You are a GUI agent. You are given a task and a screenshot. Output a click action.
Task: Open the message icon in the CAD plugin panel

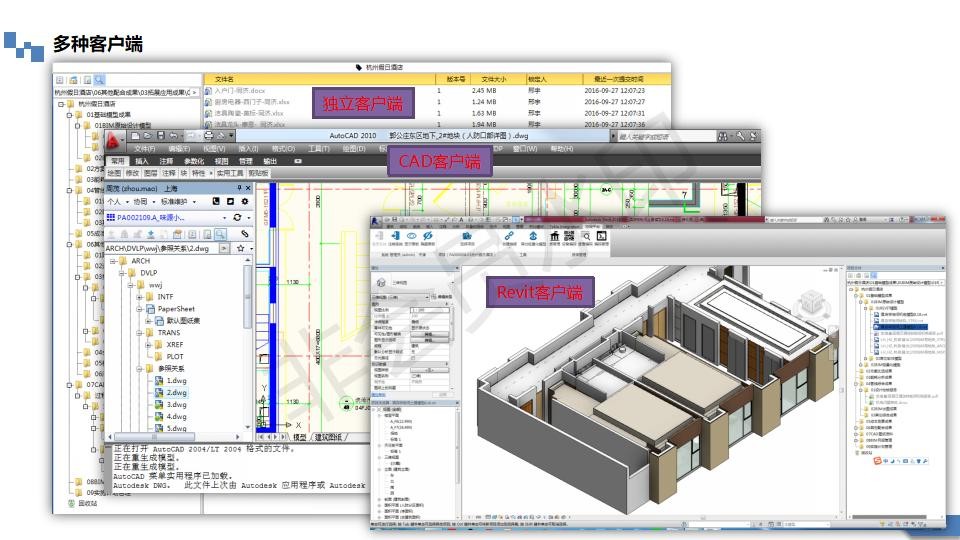(230, 201)
